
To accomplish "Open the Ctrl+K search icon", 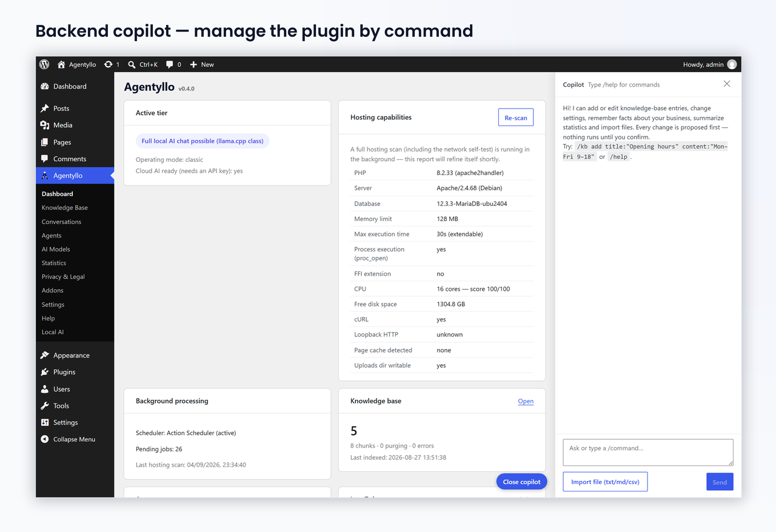I will click(132, 64).
